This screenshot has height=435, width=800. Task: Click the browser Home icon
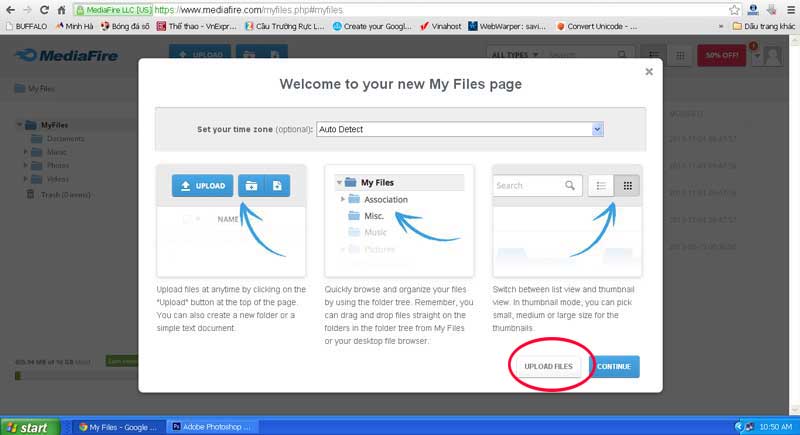pos(61,10)
